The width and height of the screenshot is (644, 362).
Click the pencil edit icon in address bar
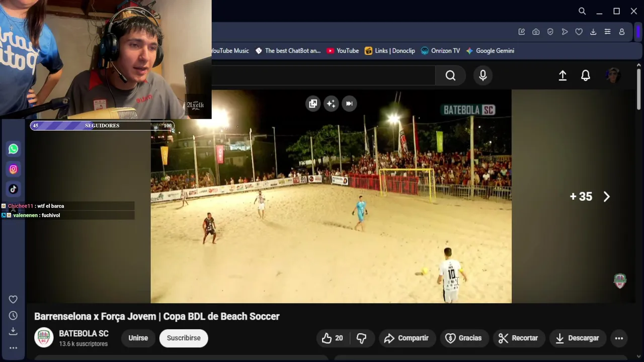(522, 32)
